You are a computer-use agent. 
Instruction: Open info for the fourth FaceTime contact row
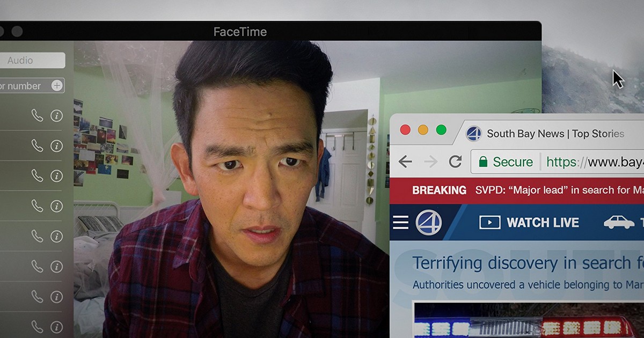(x=56, y=205)
